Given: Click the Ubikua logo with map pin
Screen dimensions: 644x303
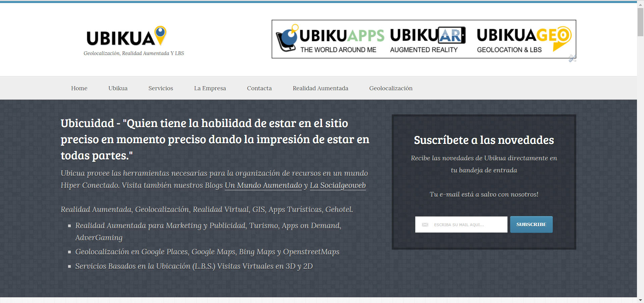Looking at the screenshot, I should tap(126, 36).
